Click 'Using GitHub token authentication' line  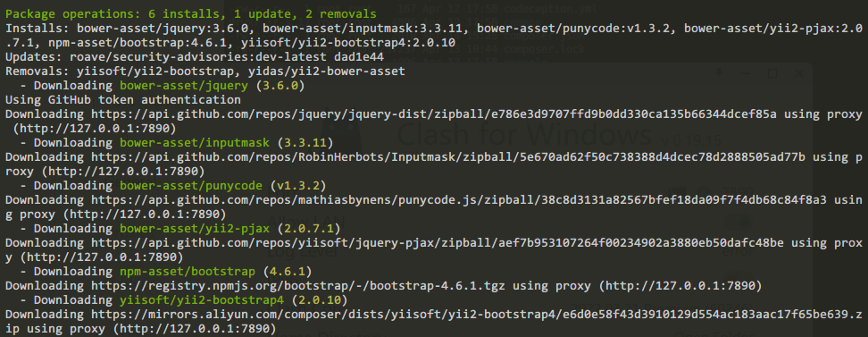point(123,100)
